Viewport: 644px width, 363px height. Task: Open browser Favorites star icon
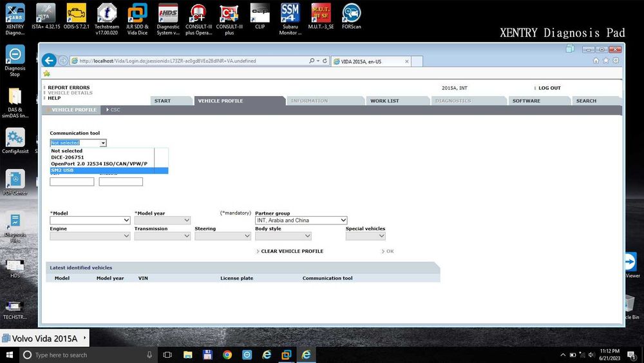click(606, 61)
